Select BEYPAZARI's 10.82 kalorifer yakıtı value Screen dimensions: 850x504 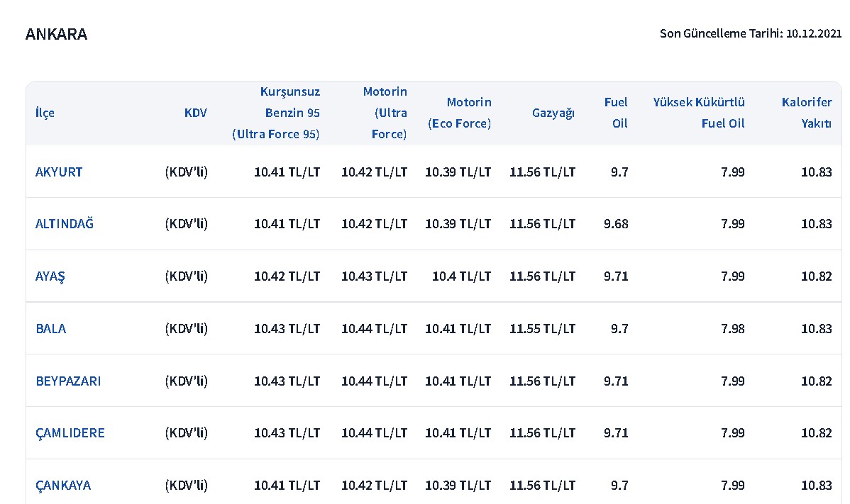click(x=817, y=381)
